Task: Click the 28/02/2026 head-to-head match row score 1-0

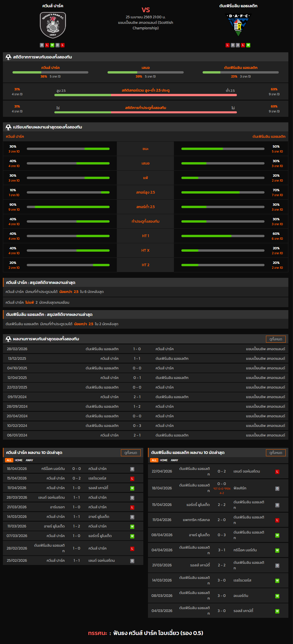Action: (x=137, y=349)
